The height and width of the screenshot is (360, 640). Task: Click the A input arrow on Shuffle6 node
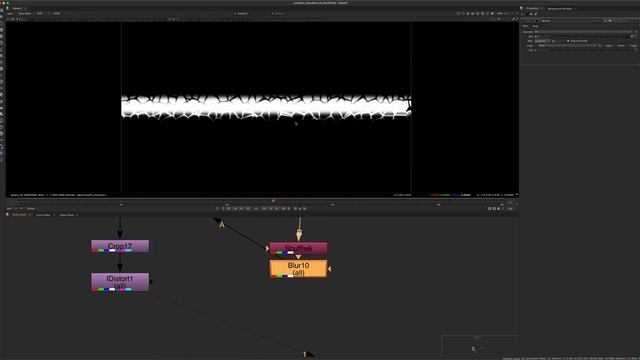tap(267, 248)
